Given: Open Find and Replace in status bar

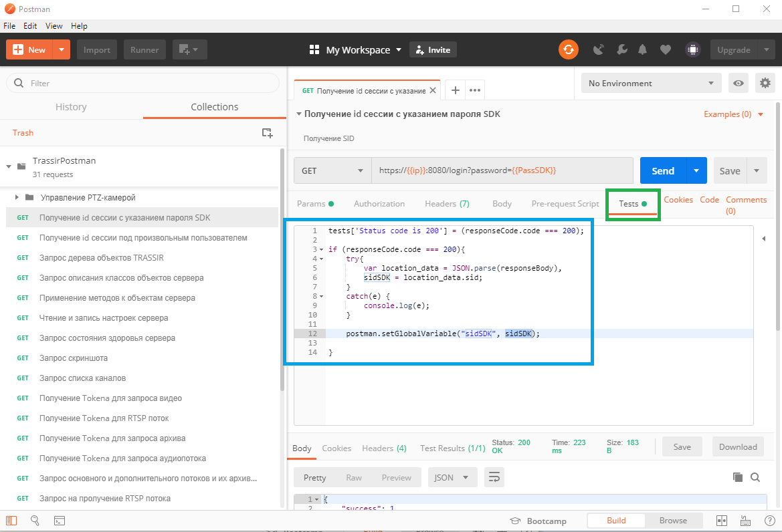Looking at the screenshot, I should 35,521.
